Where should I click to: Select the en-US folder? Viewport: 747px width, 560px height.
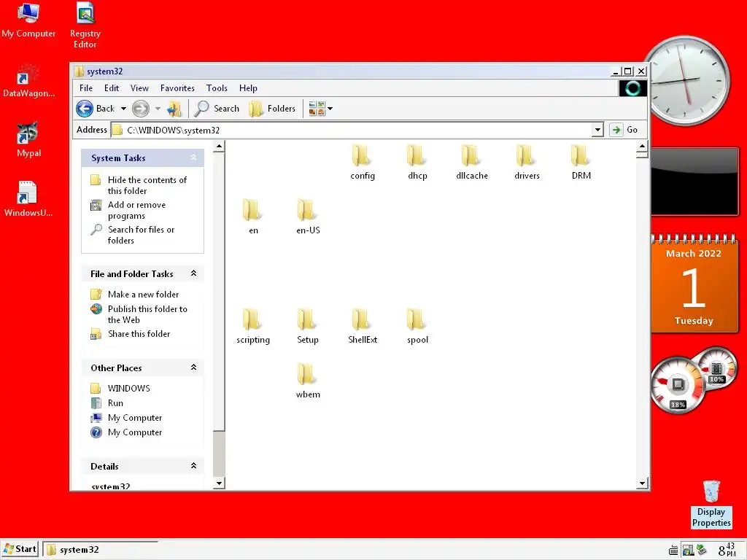coord(308,217)
